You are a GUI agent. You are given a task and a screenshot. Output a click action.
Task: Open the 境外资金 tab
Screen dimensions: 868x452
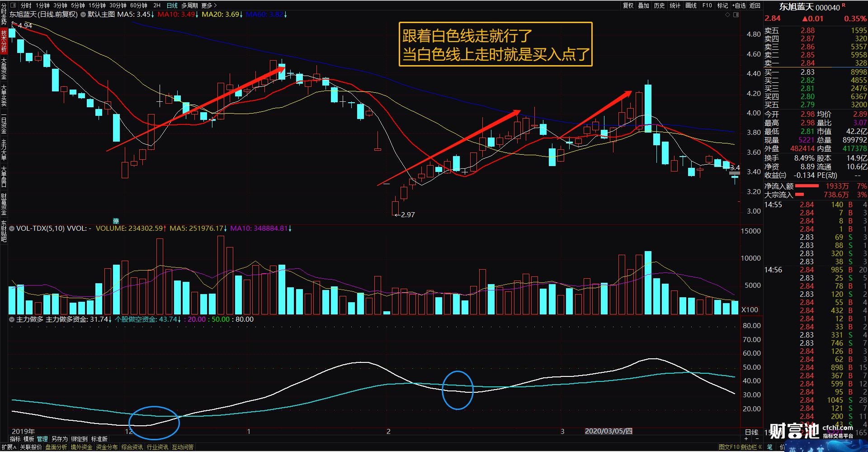pos(81,447)
